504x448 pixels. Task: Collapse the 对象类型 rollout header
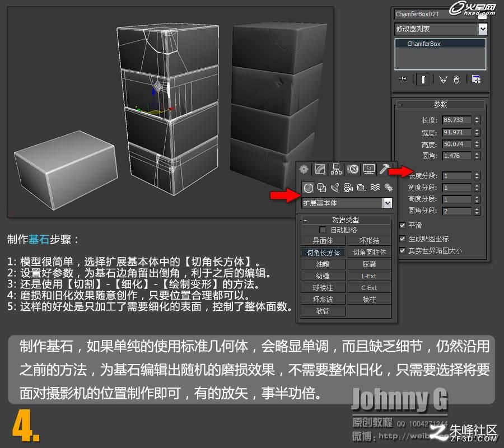346,220
